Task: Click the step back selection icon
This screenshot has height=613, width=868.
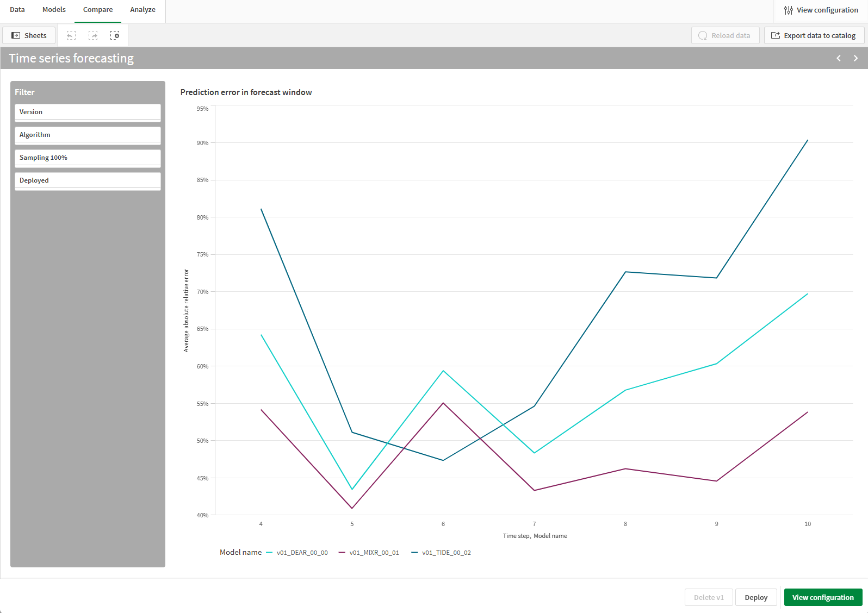Action: tap(71, 35)
